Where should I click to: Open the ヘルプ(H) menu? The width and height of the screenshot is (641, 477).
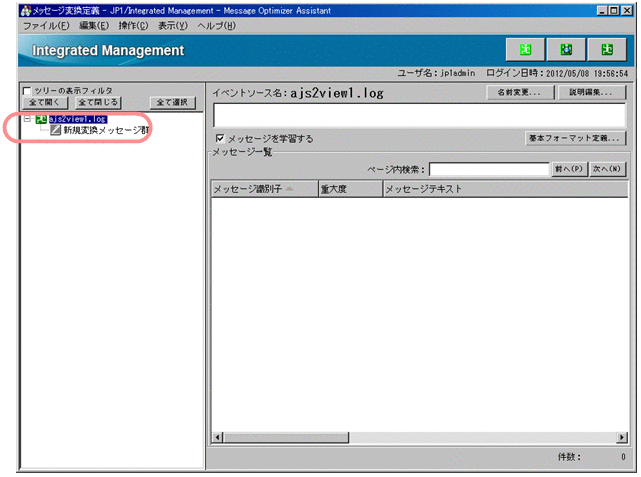tap(217, 26)
